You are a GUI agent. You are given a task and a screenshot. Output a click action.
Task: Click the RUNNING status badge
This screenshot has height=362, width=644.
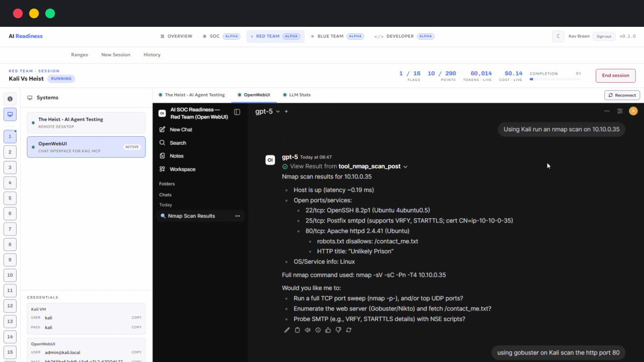pyautogui.click(x=61, y=79)
